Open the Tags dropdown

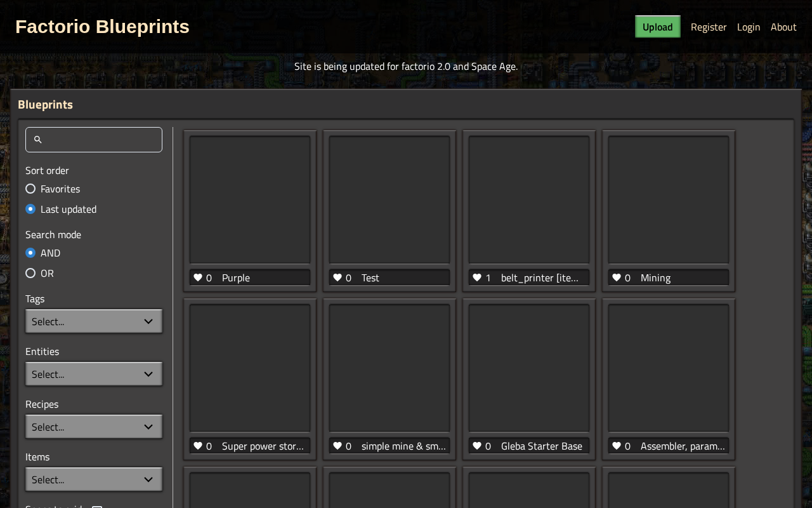click(x=94, y=321)
